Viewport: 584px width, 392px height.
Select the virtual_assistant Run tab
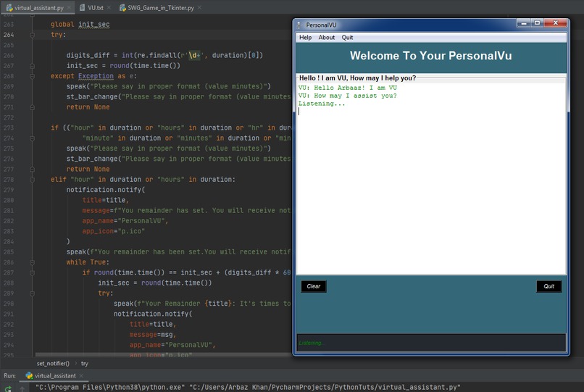[55, 375]
